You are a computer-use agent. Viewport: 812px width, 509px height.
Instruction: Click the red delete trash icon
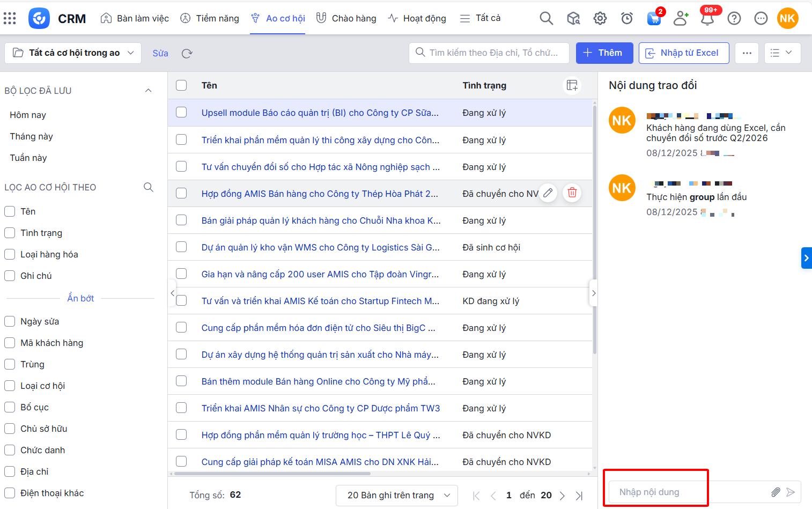(572, 193)
